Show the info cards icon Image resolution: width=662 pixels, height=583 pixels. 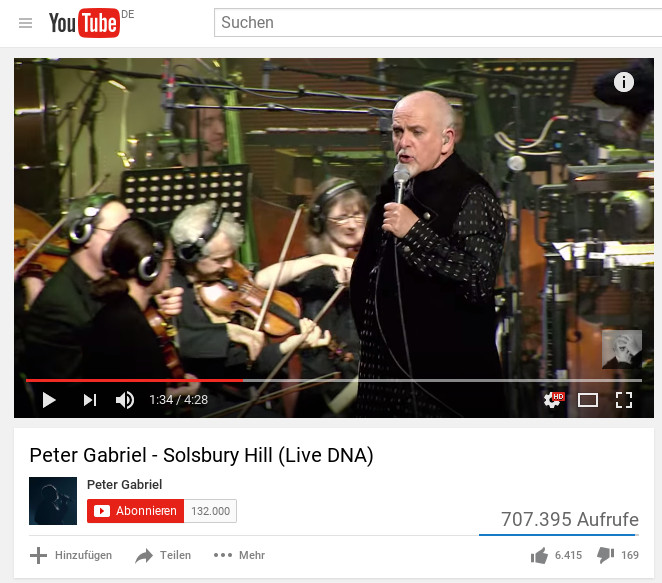click(624, 82)
